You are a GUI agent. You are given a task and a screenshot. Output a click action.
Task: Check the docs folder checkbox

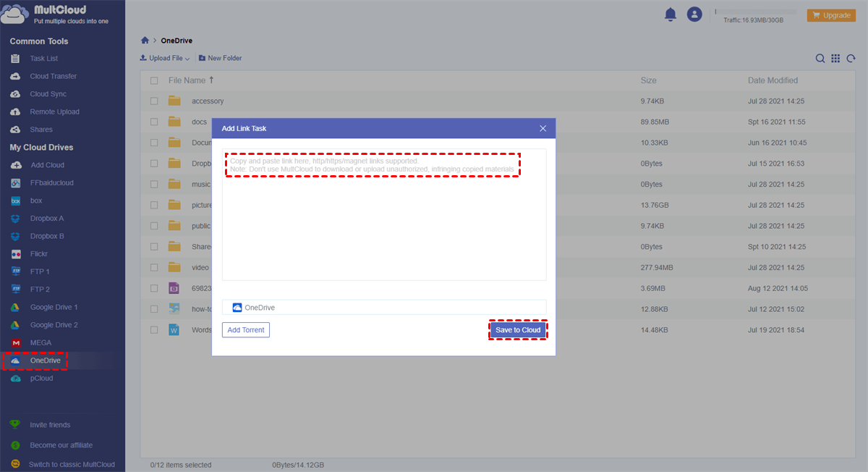click(153, 122)
